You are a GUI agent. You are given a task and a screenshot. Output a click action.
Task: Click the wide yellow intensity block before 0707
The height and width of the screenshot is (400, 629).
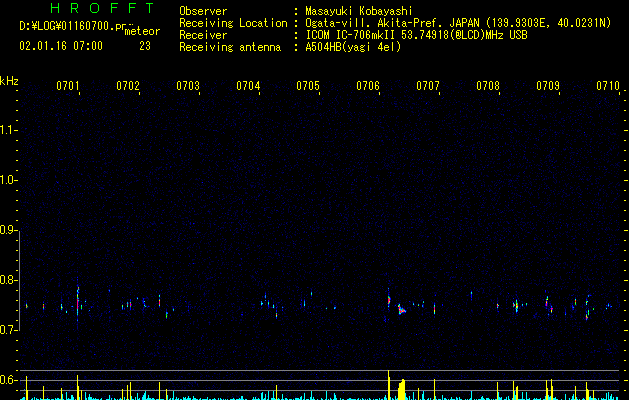coord(402,390)
